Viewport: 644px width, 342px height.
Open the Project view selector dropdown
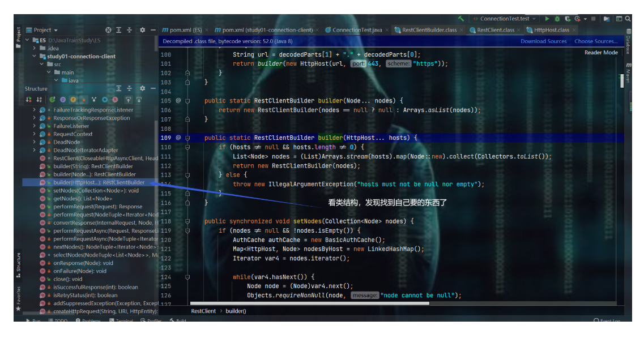pyautogui.click(x=42, y=30)
